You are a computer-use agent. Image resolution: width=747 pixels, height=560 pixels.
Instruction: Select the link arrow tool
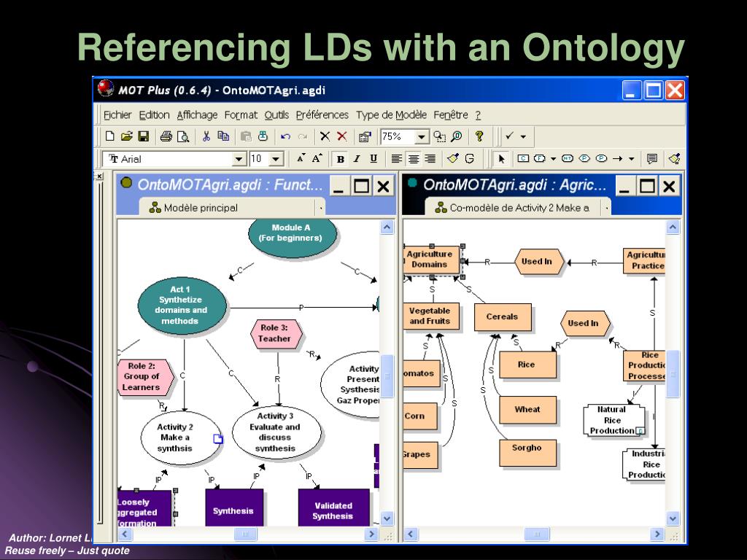618,158
